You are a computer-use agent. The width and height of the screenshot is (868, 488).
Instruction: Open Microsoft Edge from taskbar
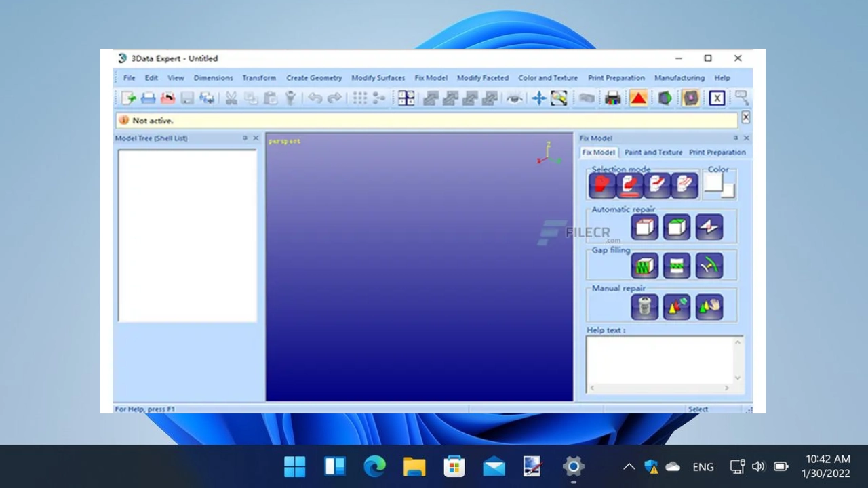click(x=374, y=466)
